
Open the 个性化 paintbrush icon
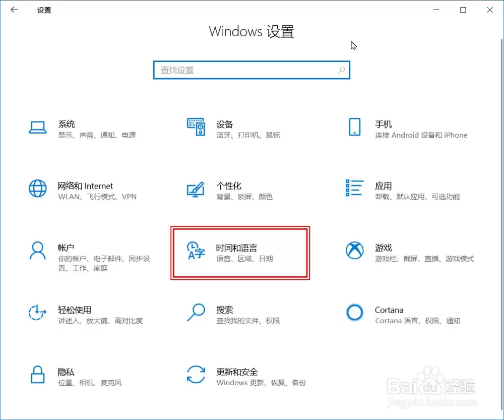point(196,189)
